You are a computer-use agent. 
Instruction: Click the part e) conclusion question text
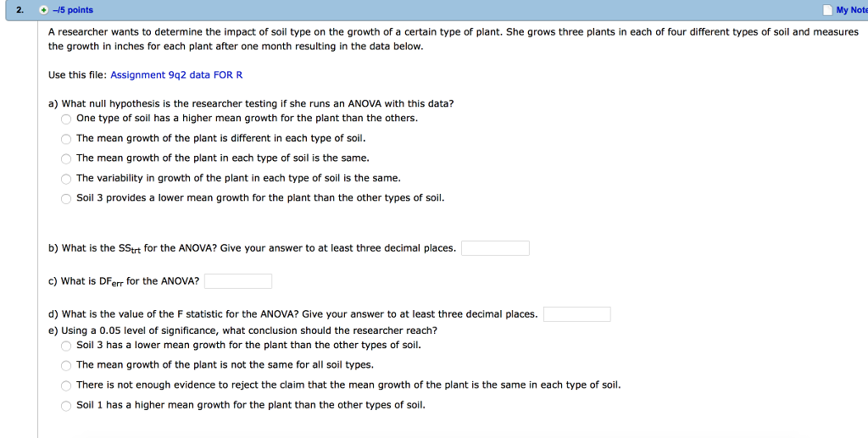click(242, 330)
